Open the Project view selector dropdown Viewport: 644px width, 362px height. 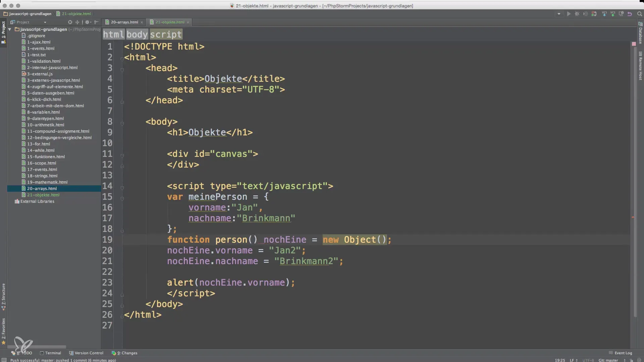[x=29, y=22]
